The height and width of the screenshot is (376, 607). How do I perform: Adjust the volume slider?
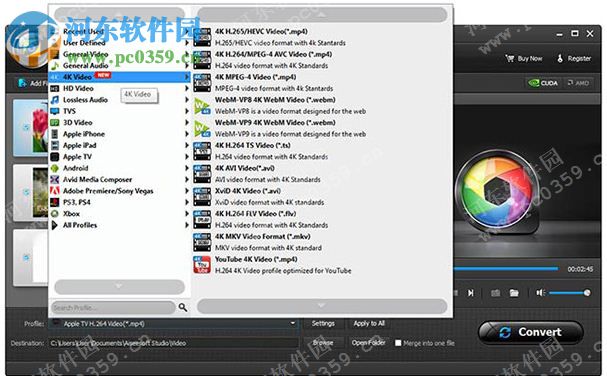[x=569, y=293]
